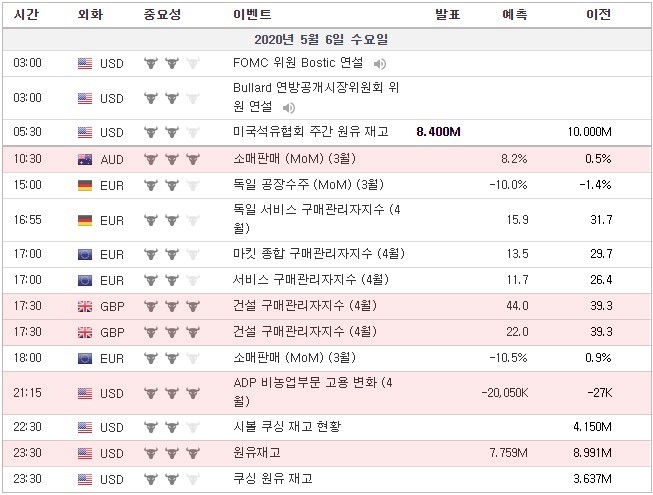Click the speaker icon beside Bullard speech event

pos(289,108)
